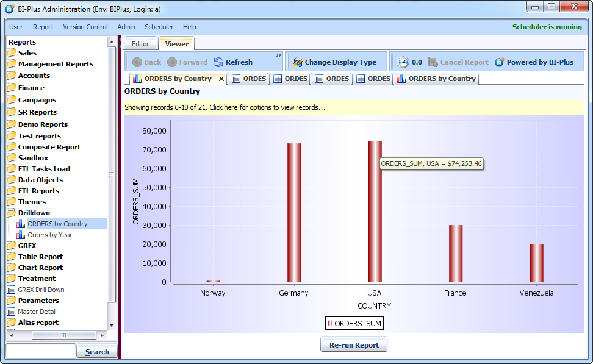
Task: Click the Forward arrow icon
Action: (172, 62)
